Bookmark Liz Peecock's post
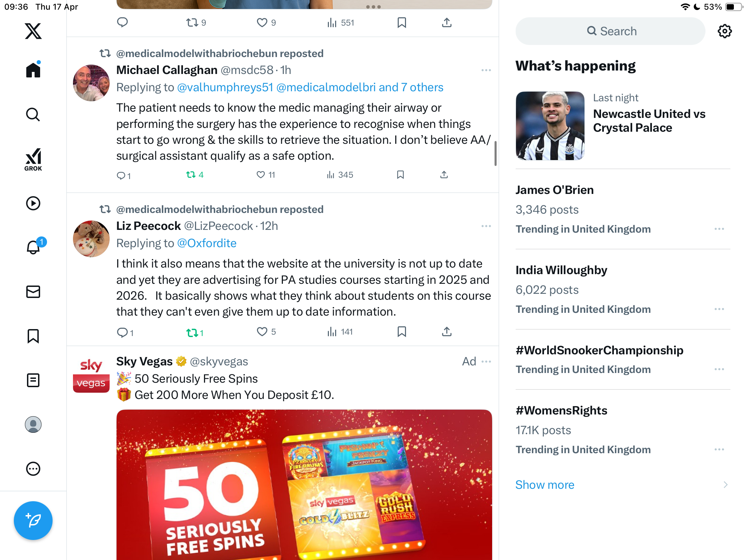This screenshot has width=747, height=560. coord(402,332)
